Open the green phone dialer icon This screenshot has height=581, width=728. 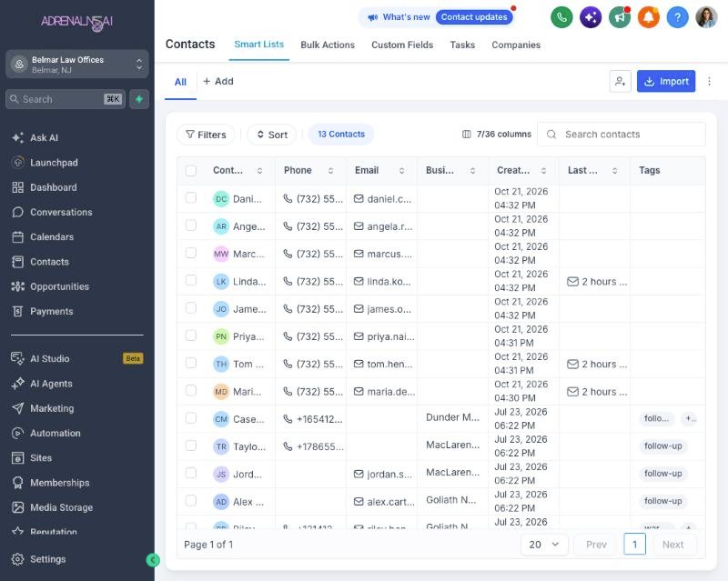pyautogui.click(x=561, y=17)
